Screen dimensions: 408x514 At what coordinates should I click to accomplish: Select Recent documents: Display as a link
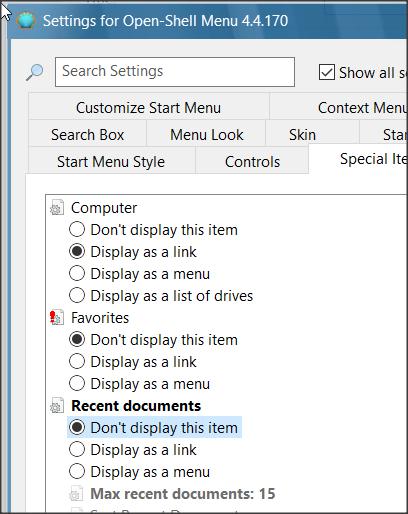[133, 450]
